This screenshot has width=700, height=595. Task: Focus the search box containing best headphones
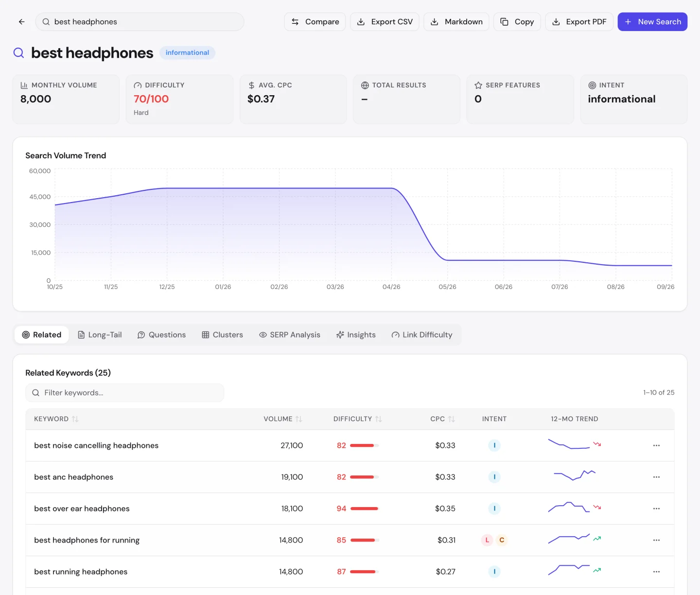coord(140,22)
